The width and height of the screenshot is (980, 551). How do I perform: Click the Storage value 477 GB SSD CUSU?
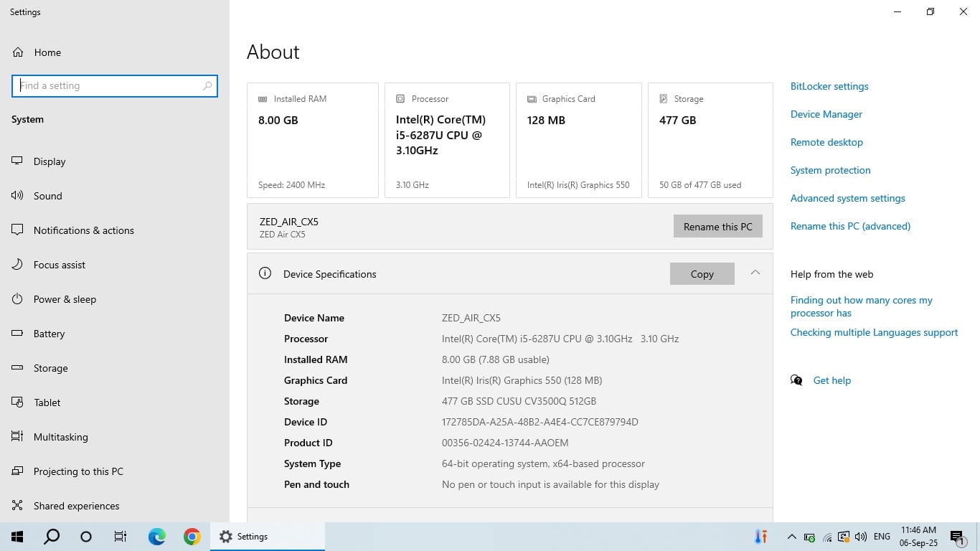click(519, 401)
